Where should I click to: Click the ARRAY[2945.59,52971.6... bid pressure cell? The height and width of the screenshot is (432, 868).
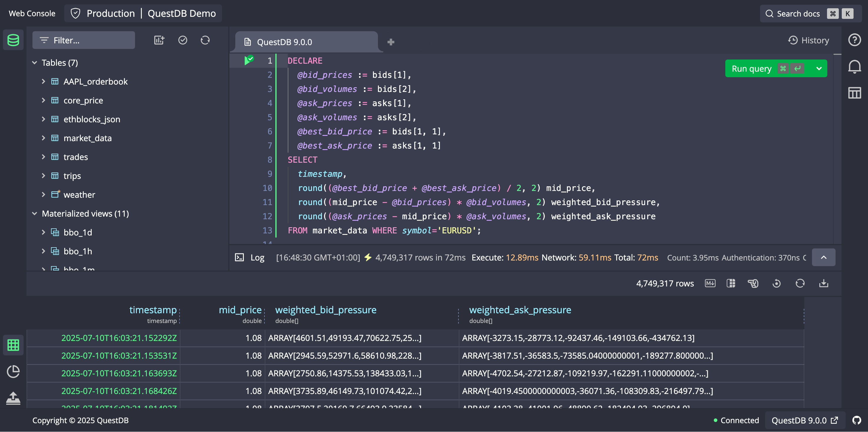(345, 356)
